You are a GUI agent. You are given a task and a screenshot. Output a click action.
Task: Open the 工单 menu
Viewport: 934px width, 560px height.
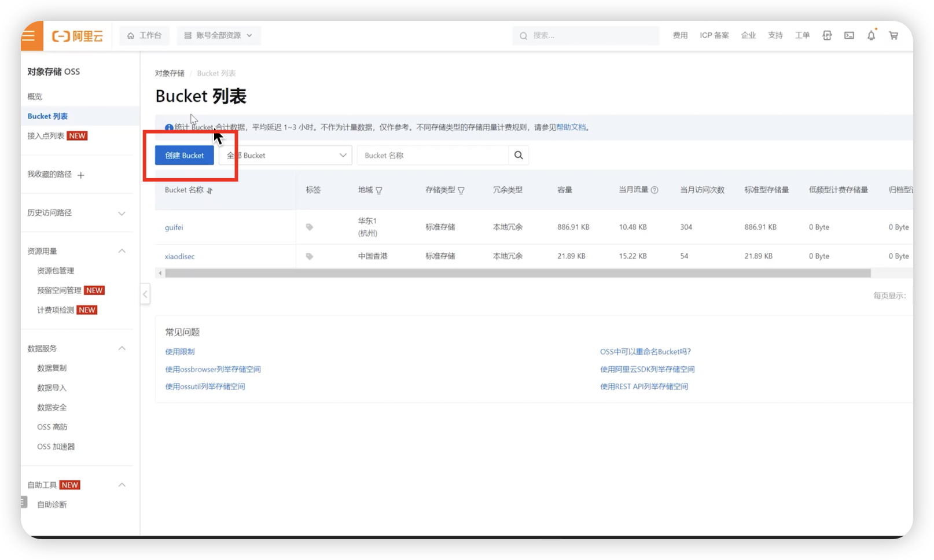click(802, 35)
